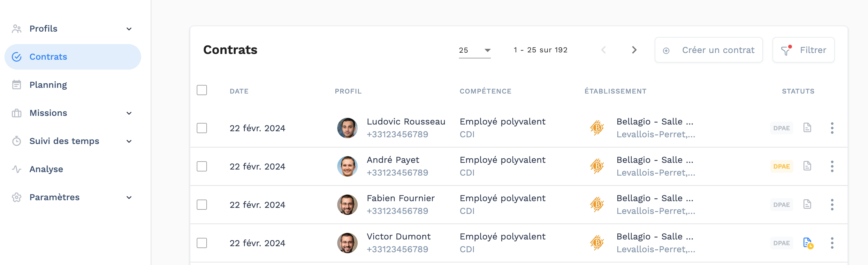Select checkbox for Victor Dumont contract
The image size is (868, 265).
coord(202,243)
